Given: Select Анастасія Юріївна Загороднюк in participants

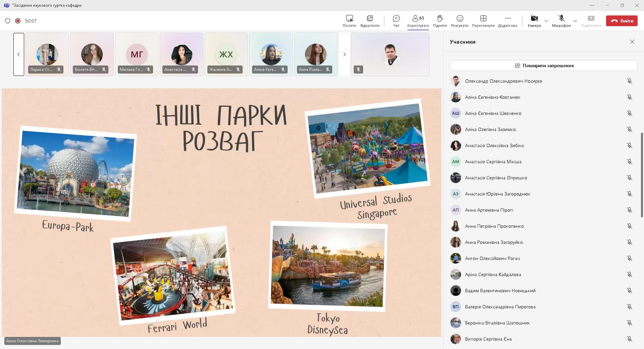Looking at the screenshot, I should (544, 194).
